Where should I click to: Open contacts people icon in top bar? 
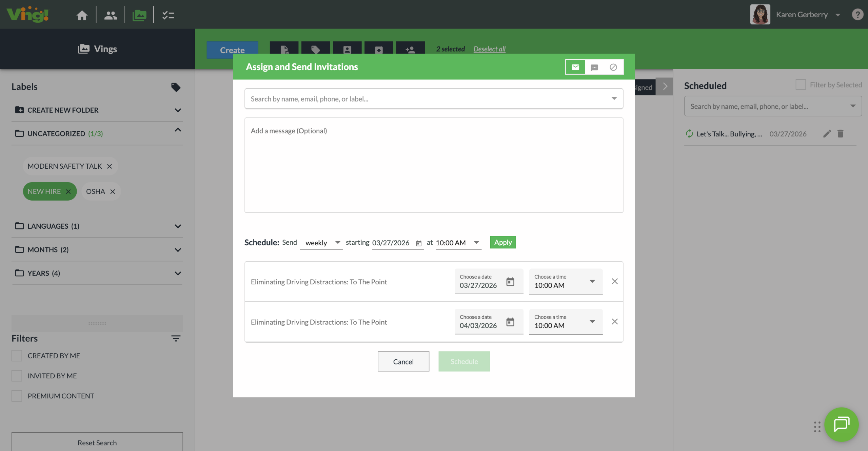coord(111,15)
